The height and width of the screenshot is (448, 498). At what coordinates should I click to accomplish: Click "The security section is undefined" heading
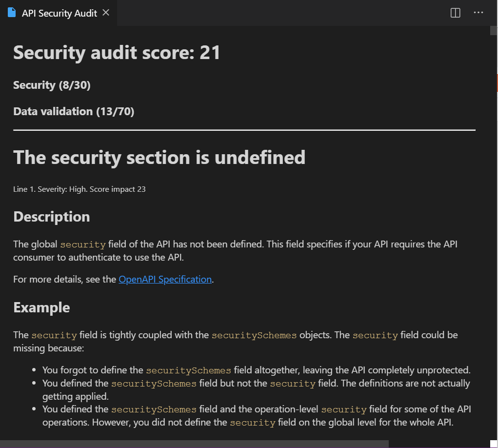pos(159,158)
